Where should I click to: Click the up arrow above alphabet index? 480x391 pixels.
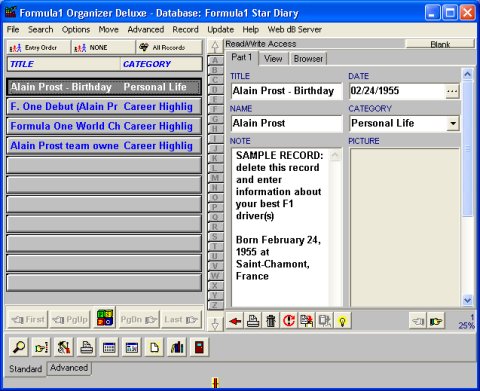[215, 46]
